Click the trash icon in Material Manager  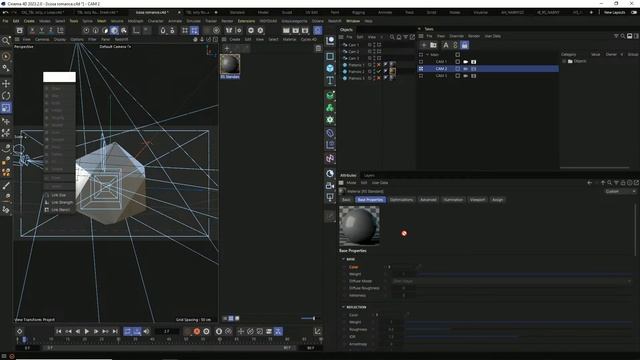tap(318, 49)
